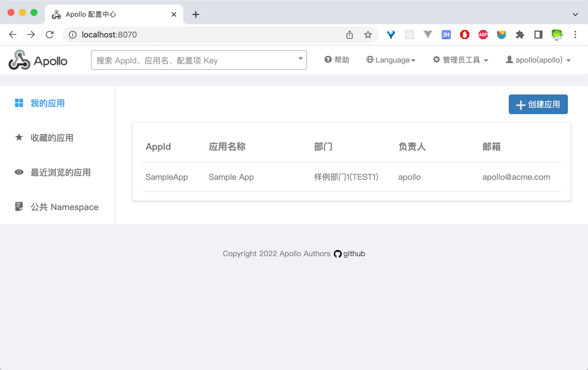Open 收藏的应用 via the star icon

coord(19,137)
